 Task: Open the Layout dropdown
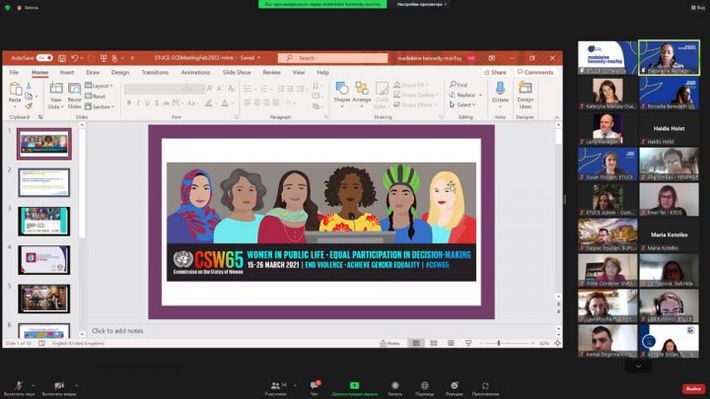point(99,86)
